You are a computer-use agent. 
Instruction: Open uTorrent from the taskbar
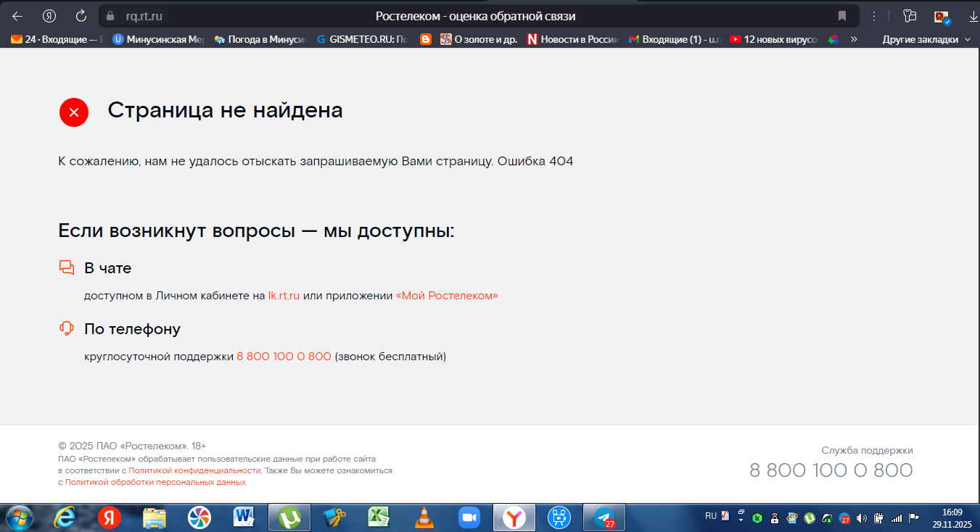click(290, 517)
